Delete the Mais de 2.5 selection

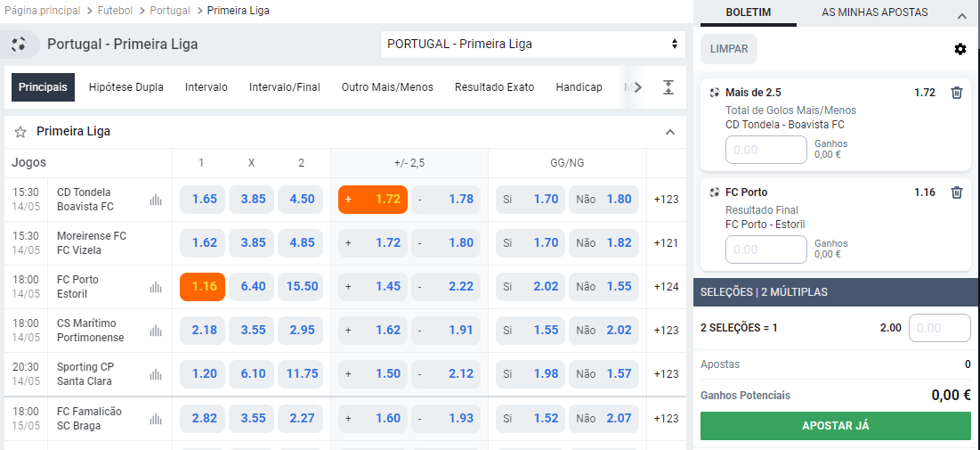tap(957, 93)
